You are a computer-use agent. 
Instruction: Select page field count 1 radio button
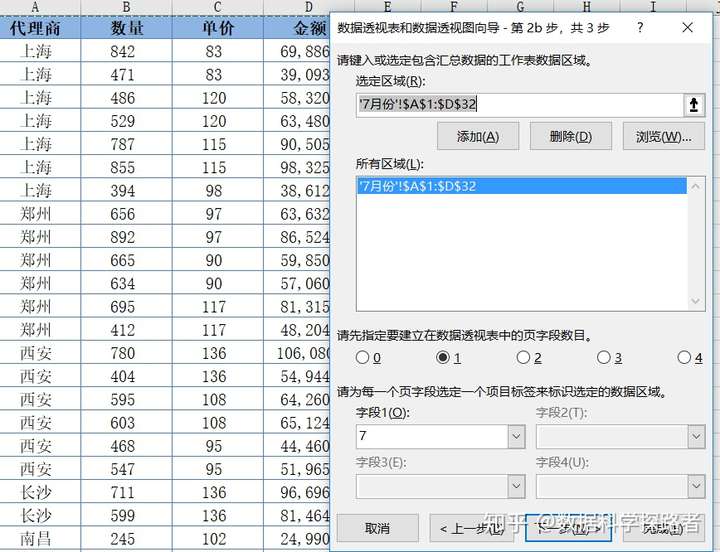point(443,357)
